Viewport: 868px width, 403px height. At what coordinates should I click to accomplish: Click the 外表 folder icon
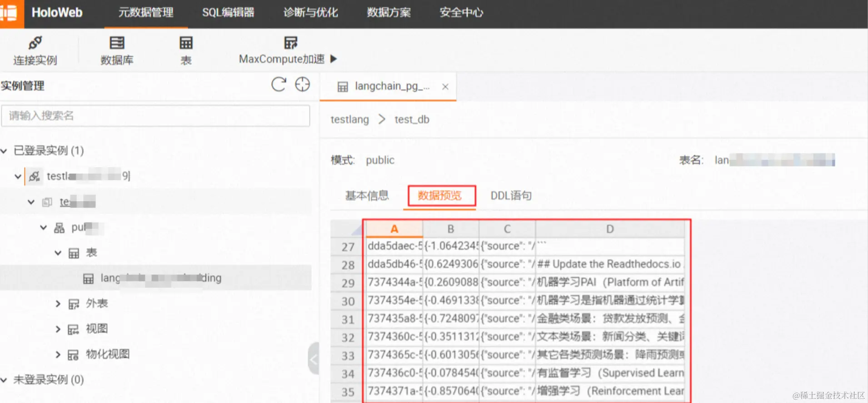[x=74, y=304]
